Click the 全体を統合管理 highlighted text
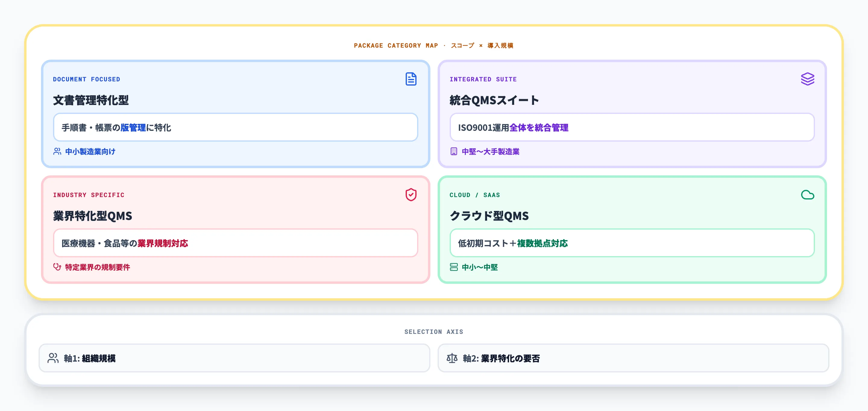868x411 pixels. coord(539,128)
